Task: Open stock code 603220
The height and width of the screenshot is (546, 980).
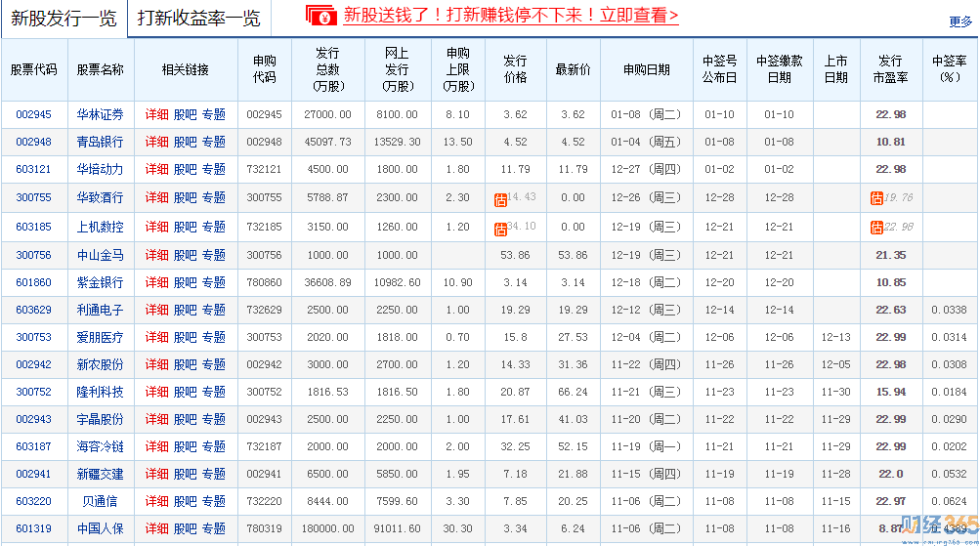Action: (x=34, y=502)
